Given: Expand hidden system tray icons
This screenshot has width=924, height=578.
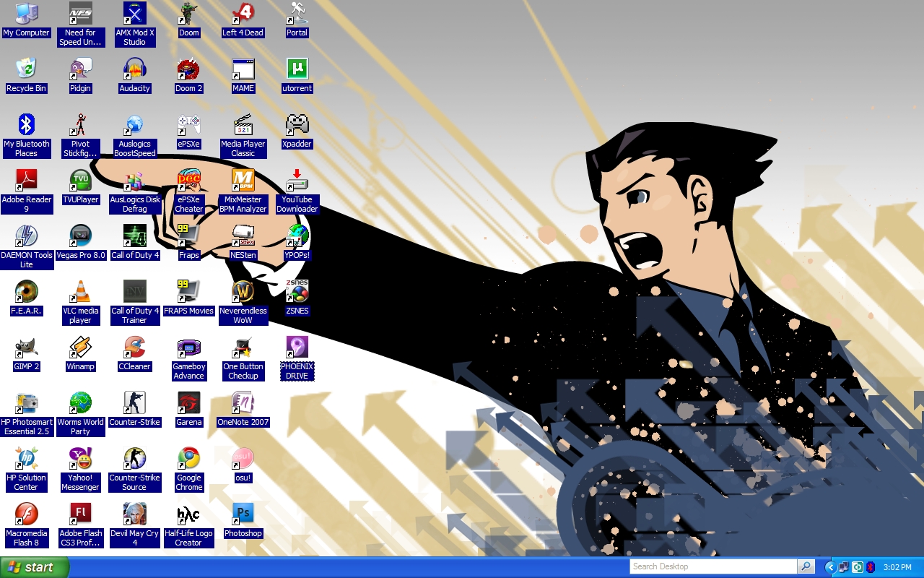Looking at the screenshot, I should click(x=830, y=567).
